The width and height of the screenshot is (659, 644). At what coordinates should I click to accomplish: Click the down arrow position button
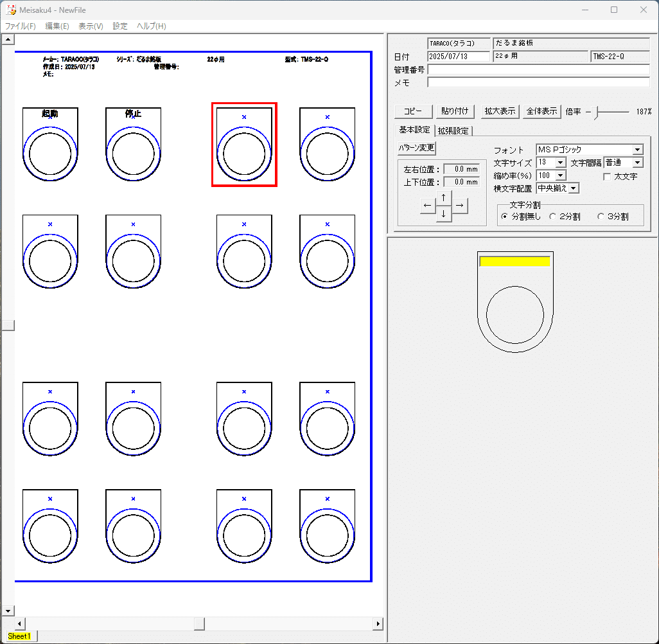(443, 213)
